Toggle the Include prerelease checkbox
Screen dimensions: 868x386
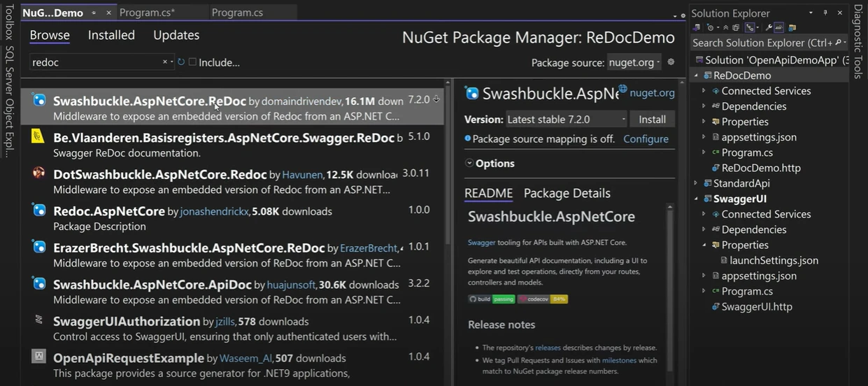click(192, 62)
